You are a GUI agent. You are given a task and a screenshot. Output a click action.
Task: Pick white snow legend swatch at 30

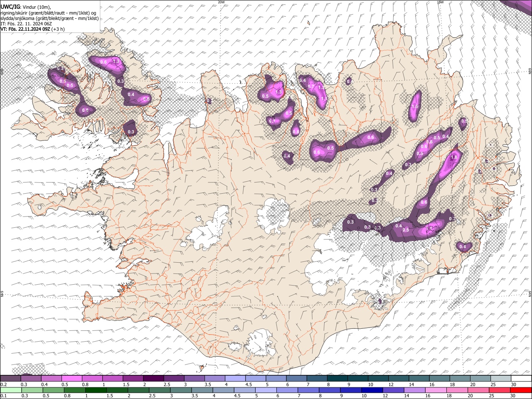521,379
